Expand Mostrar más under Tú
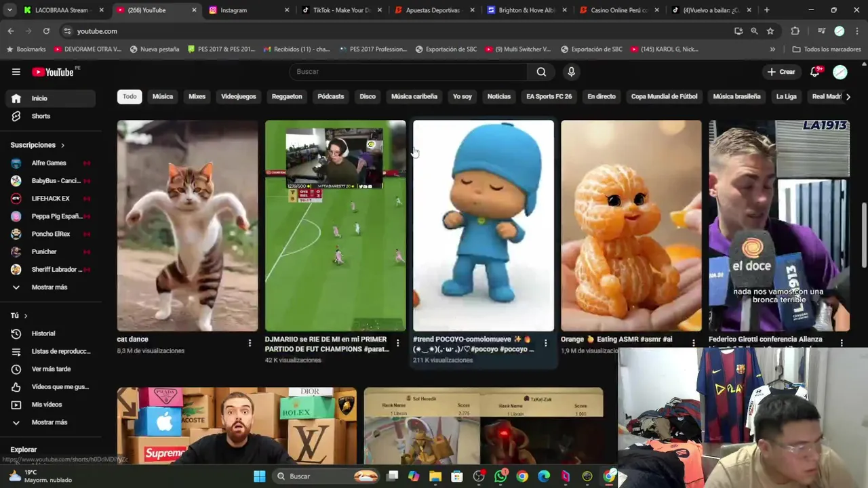The image size is (868, 488). pos(52,422)
